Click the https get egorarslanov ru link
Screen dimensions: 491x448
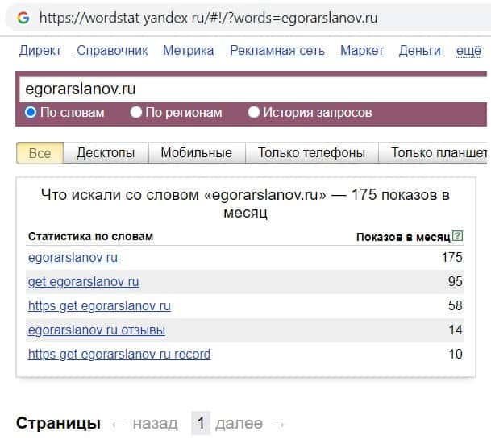click(x=99, y=305)
